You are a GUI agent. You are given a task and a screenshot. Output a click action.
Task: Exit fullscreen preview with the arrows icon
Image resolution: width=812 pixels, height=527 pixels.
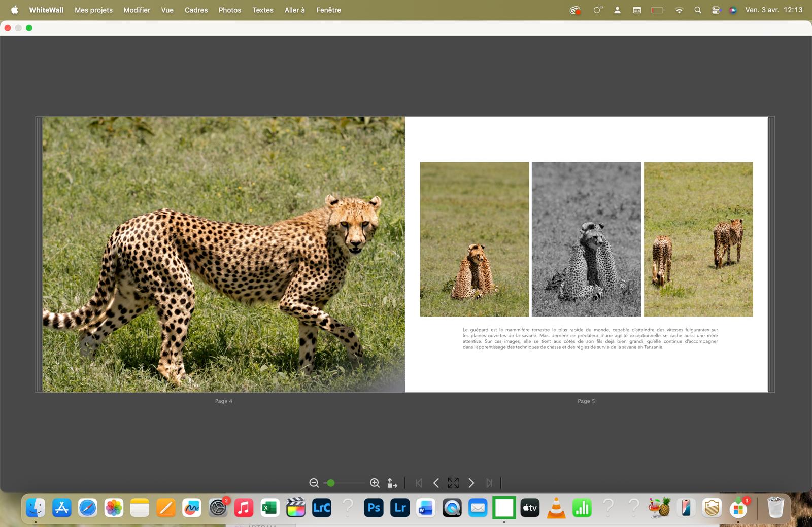click(x=453, y=483)
